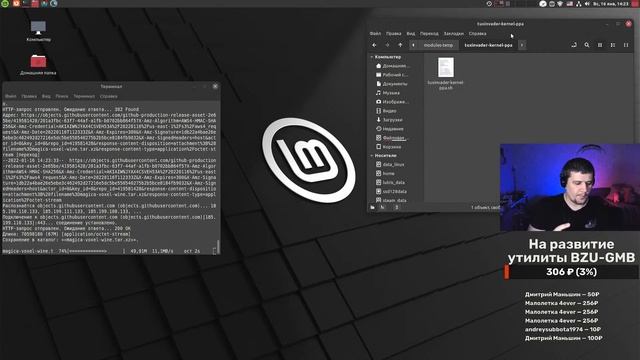The height and width of the screenshot is (360, 640).
Task: Open file manager Справка menu
Action: coord(478,33)
